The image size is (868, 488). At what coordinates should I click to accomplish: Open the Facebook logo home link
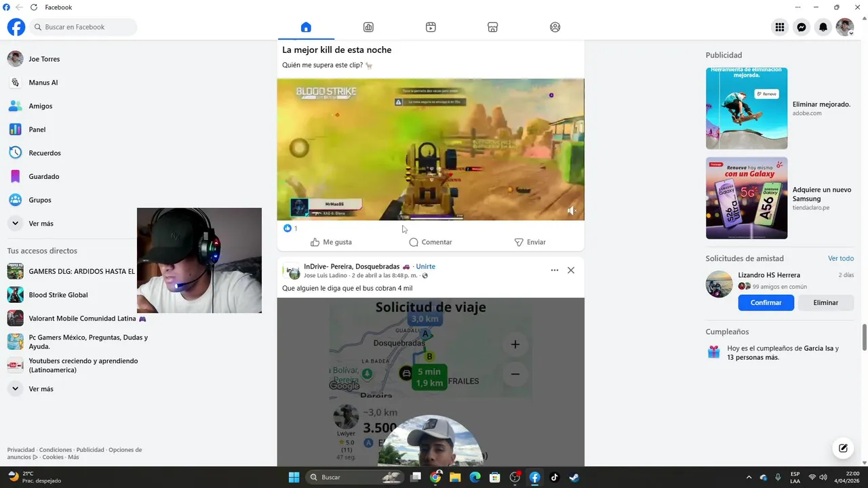pos(16,27)
